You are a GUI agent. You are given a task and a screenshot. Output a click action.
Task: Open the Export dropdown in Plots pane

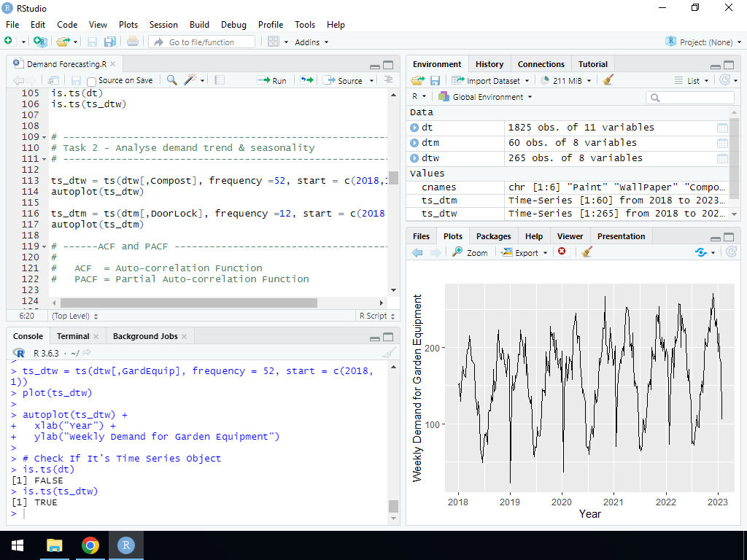(x=525, y=252)
